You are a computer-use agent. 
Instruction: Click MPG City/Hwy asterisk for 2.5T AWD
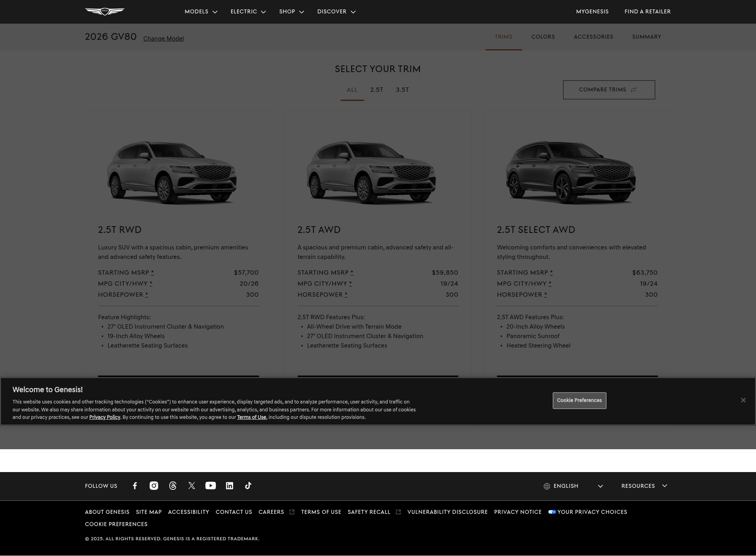[350, 284]
